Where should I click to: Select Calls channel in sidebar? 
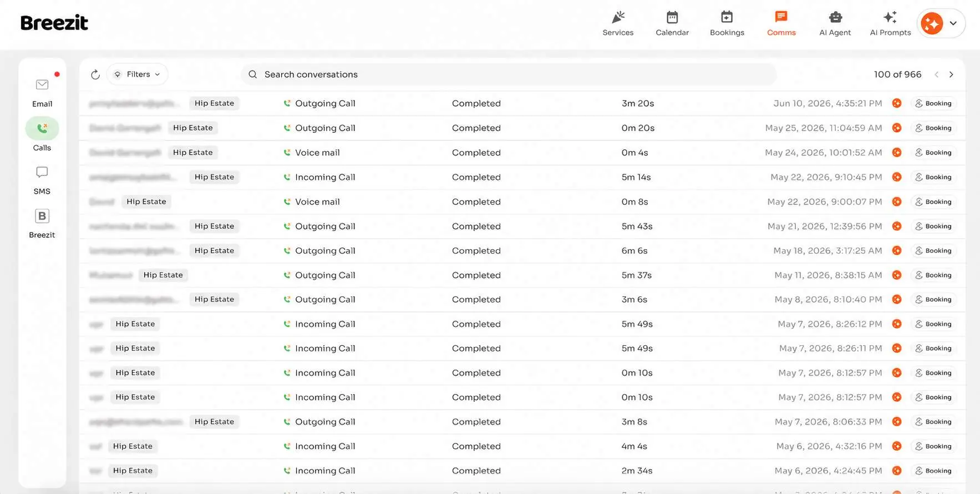pos(42,135)
